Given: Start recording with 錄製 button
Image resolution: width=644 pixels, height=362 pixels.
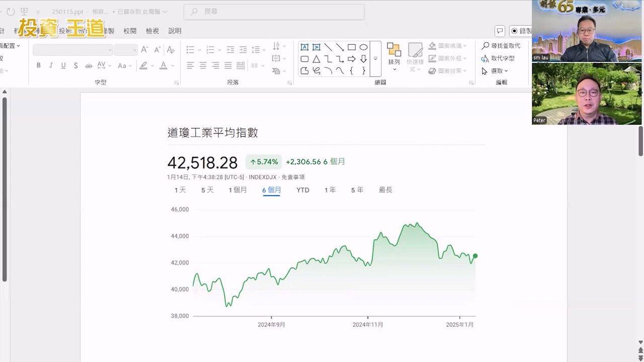Looking at the screenshot, I should pos(521,31).
